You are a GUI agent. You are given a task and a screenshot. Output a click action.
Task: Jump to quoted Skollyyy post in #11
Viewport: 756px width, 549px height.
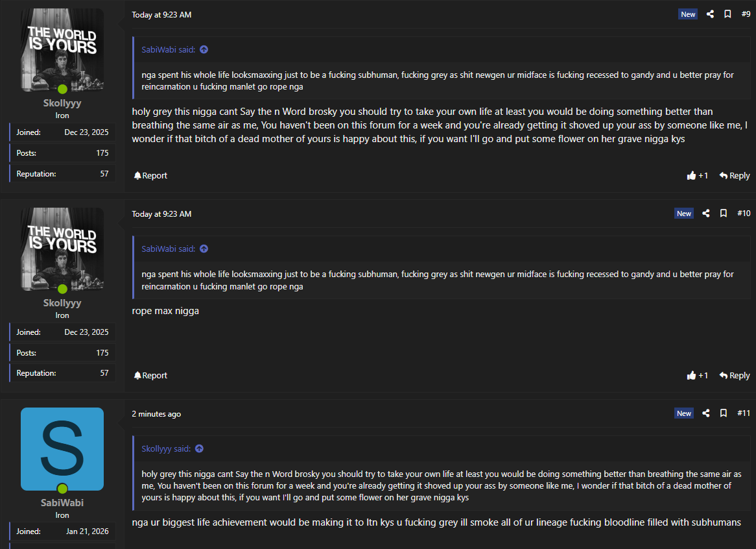[199, 448]
